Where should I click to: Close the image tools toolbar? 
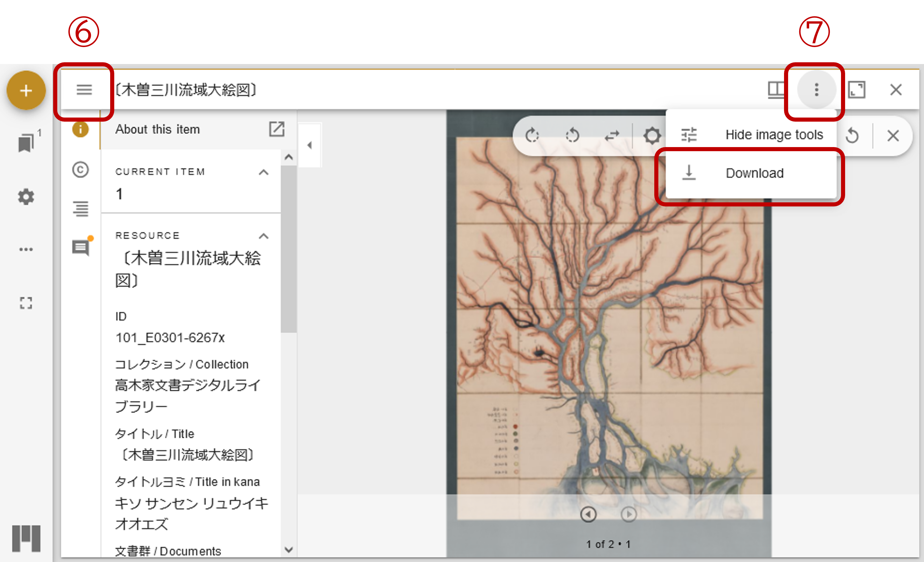(893, 135)
